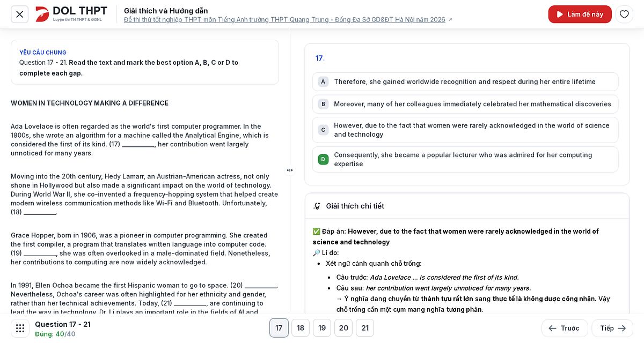Open the question grid menu icon
This screenshot has height=343, width=644.
[x=20, y=328]
